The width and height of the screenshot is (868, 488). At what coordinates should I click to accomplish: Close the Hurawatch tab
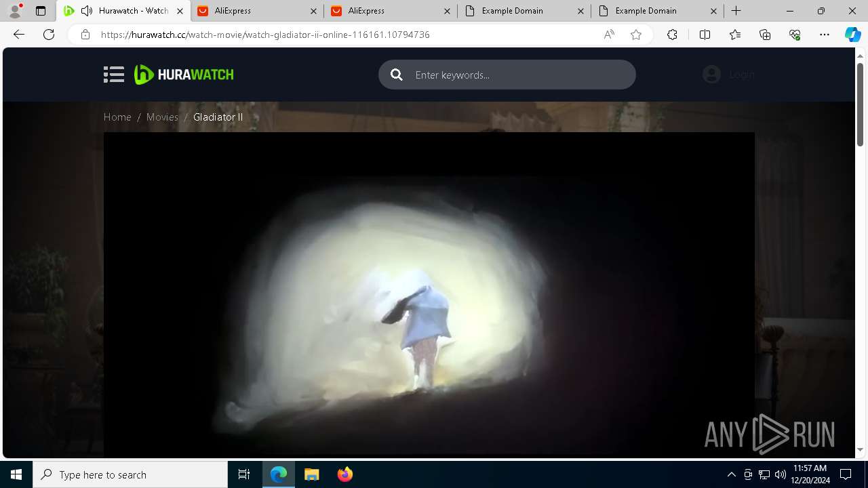coord(180,11)
